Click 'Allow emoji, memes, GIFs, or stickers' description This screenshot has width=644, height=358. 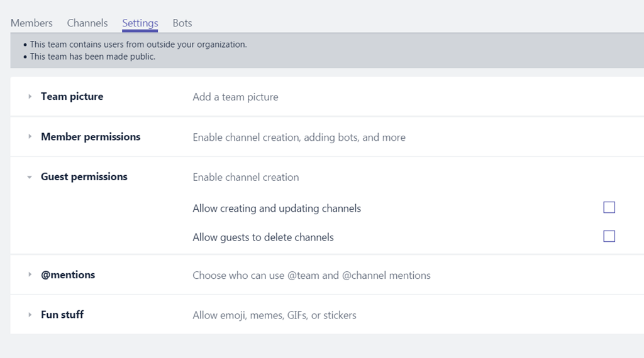click(x=274, y=315)
